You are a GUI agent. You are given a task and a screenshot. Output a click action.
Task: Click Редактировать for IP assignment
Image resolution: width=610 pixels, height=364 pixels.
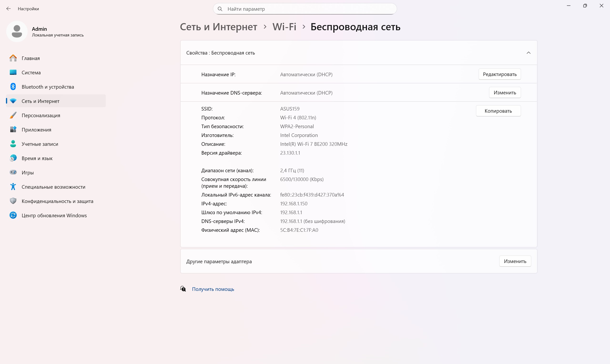pyautogui.click(x=500, y=74)
